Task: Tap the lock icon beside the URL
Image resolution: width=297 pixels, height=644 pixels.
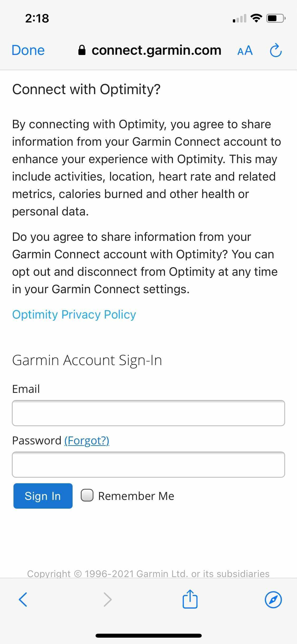Action: [x=82, y=50]
